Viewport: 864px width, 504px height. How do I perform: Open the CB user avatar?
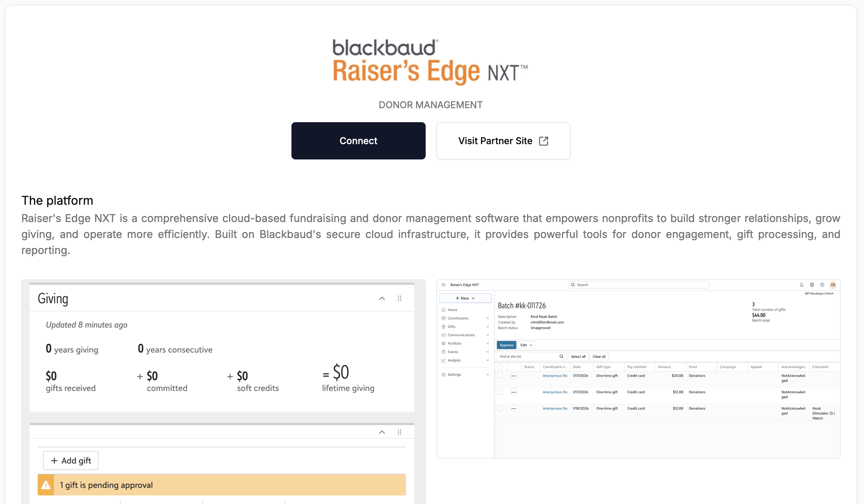tap(833, 285)
